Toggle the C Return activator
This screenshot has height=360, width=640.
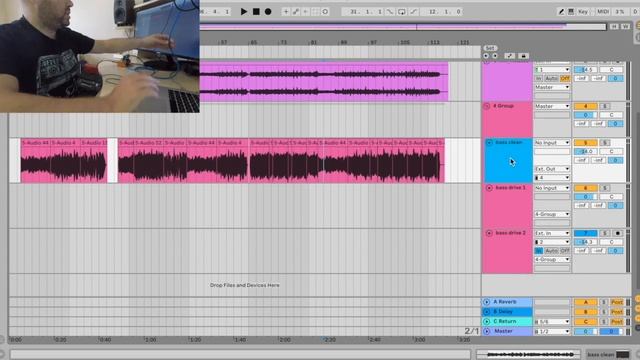point(586,322)
